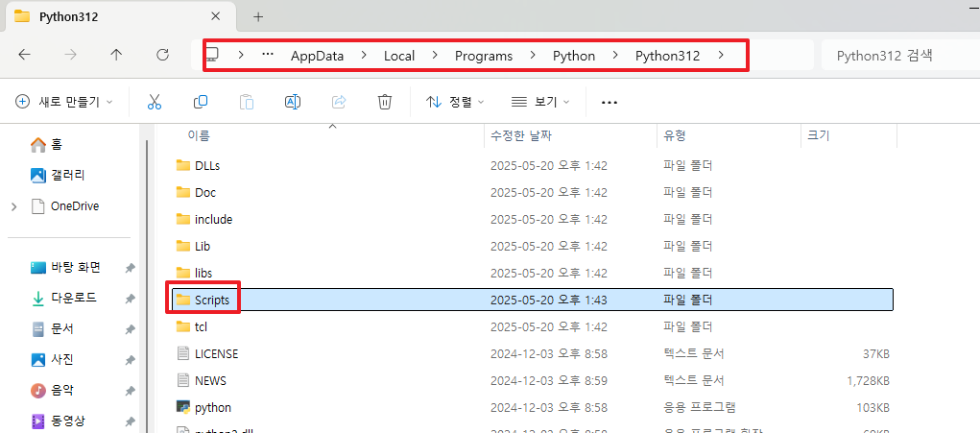Navigate to Programs breadcrumb
Screen dimensions: 980x433
point(484,56)
